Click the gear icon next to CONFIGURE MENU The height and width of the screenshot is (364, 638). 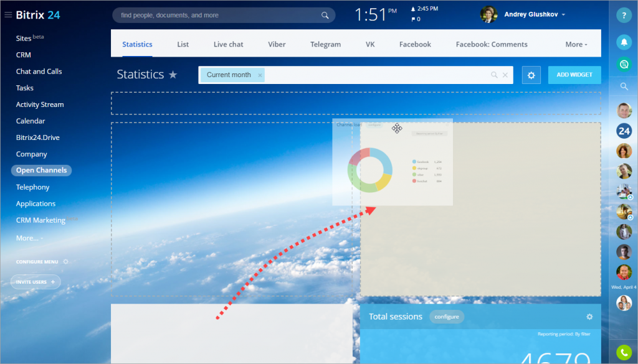[65, 261]
